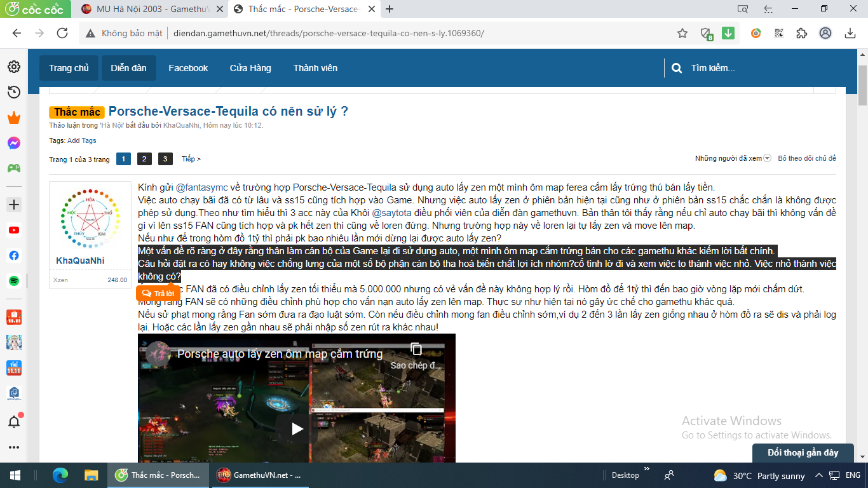The width and height of the screenshot is (868, 488).
Task: Open File Explorer from the taskbar
Action: click(x=92, y=475)
